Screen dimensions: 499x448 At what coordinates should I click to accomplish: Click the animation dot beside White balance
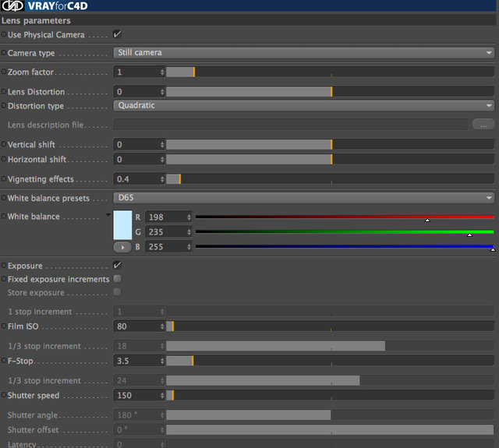click(4, 217)
